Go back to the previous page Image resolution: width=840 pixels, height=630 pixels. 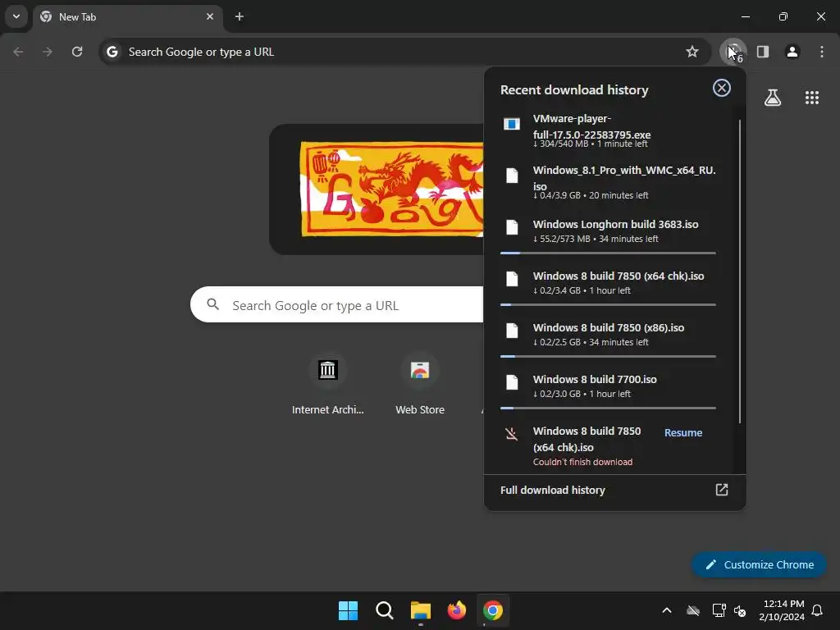tap(18, 52)
